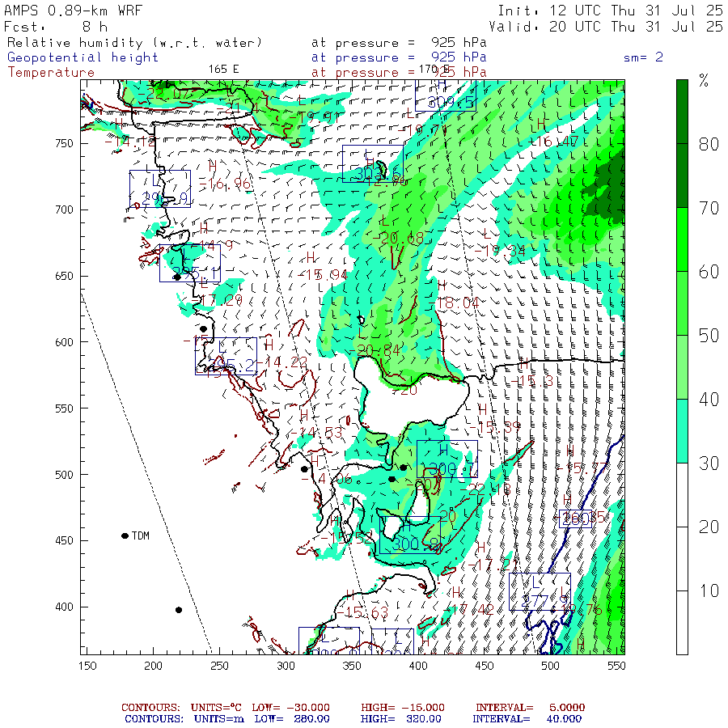728x728 pixels.
Task: Click the '10' colorbar tick label
Action: (709, 591)
